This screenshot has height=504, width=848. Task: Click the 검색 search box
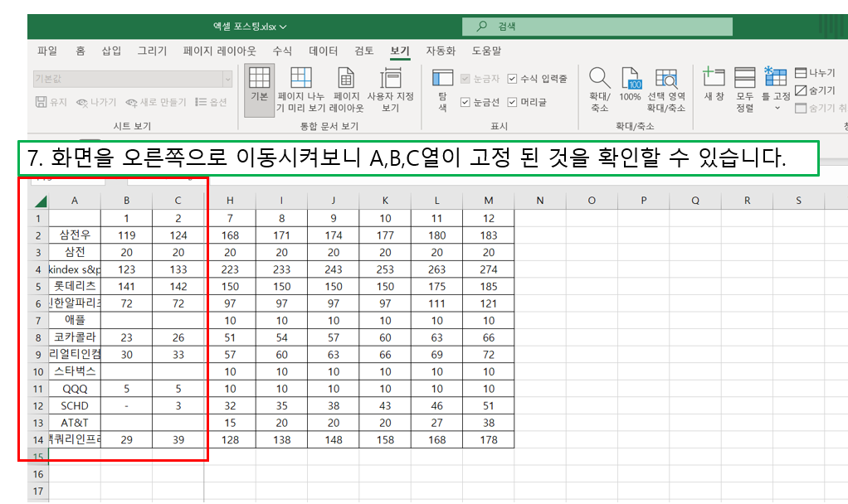(x=597, y=27)
